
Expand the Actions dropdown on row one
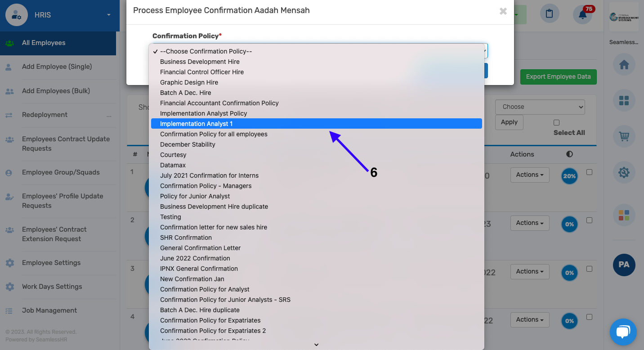click(x=530, y=175)
